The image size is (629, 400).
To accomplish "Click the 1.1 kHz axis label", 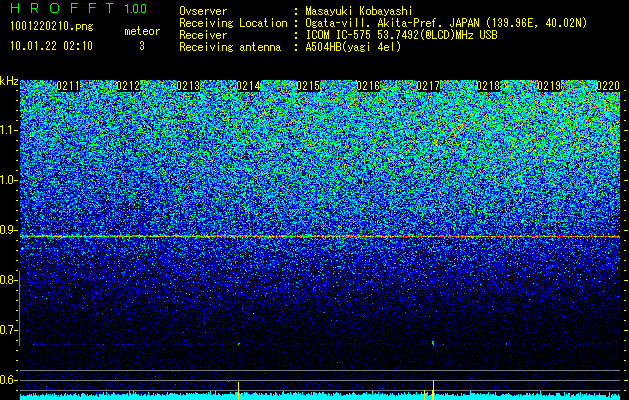I will pos(8,130).
